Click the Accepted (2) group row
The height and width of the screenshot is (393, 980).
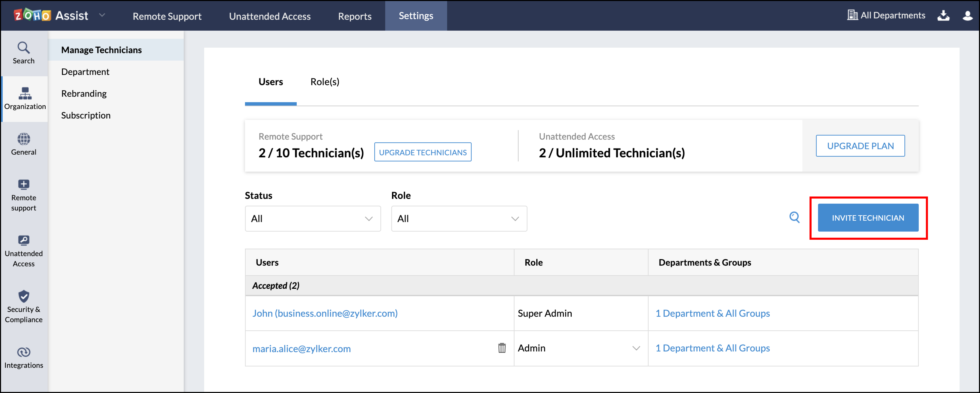point(582,286)
